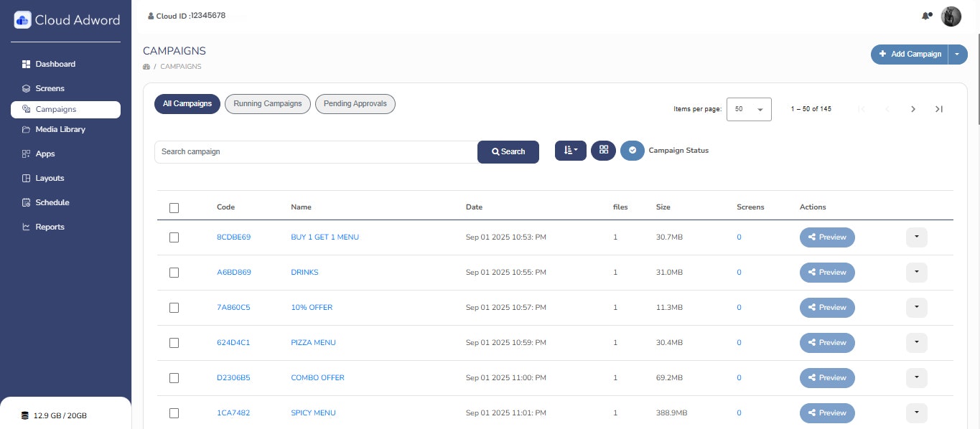Open the Media Library section
980x429 pixels.
tap(60, 129)
